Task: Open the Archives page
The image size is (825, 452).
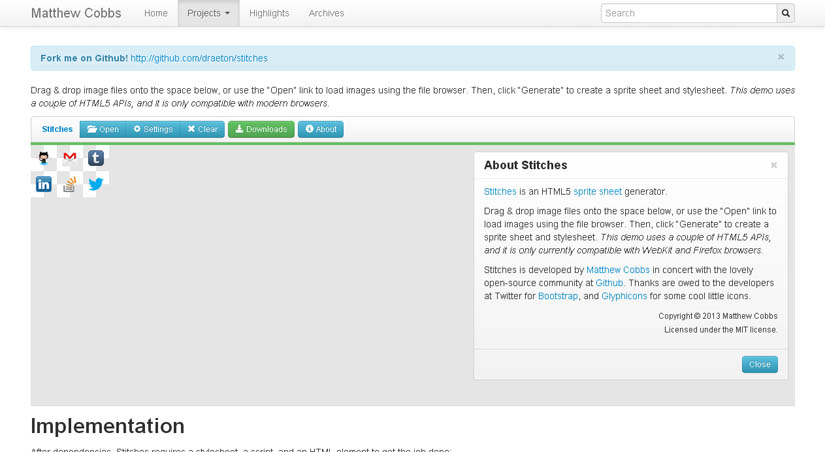Action: [x=326, y=13]
